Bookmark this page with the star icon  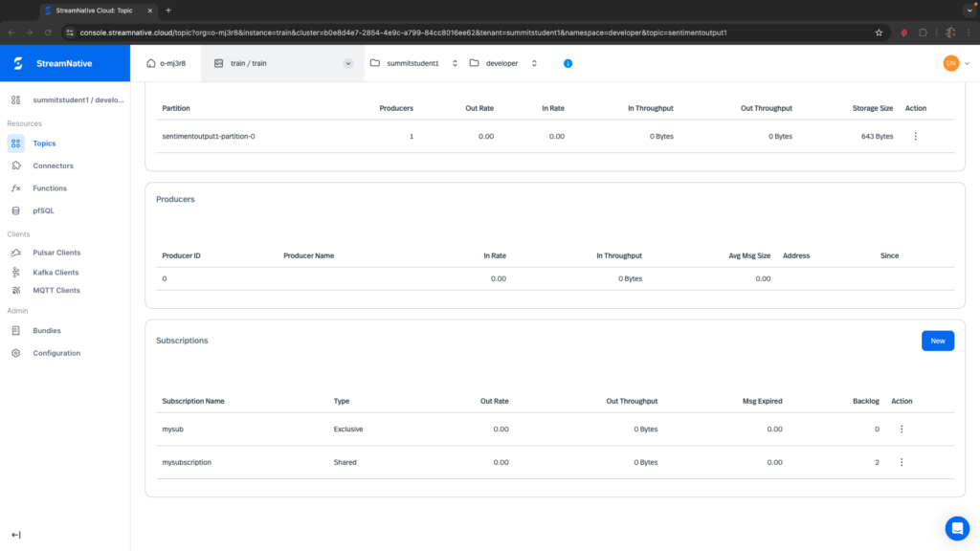tap(879, 32)
